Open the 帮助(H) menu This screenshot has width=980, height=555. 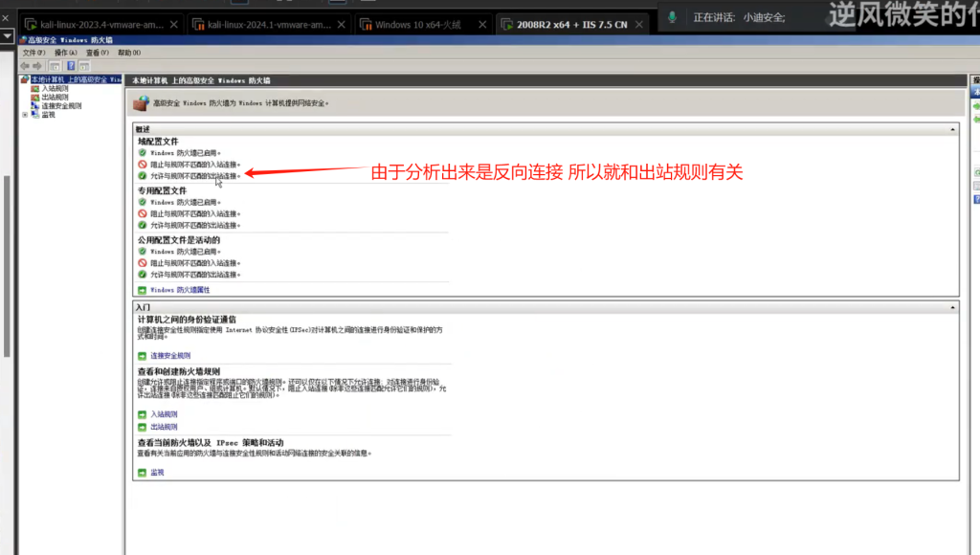(129, 54)
